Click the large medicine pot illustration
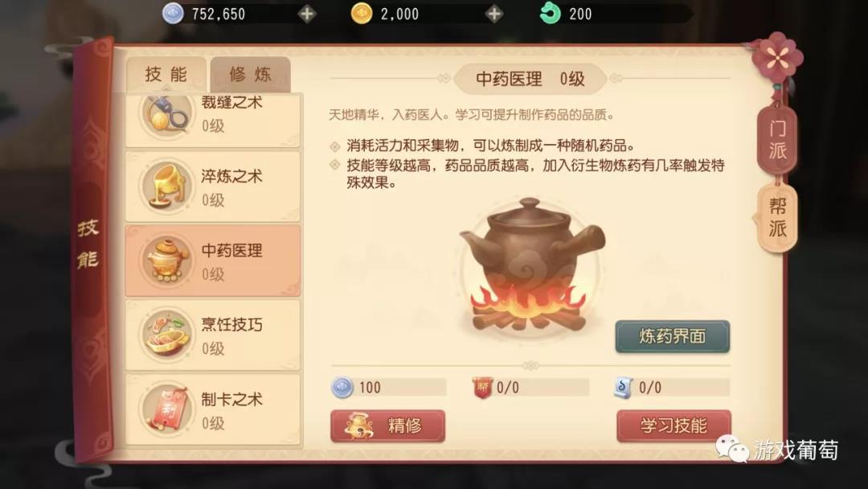Screen dimensions: 868x489 [x=530, y=265]
